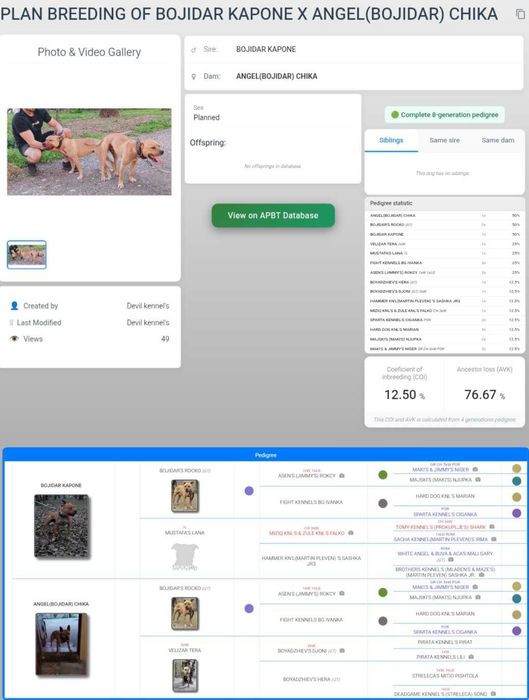Click HARD DOG KNL'S MARIAN row in Pedigree statistic
529x700 pixels.
pos(445,329)
